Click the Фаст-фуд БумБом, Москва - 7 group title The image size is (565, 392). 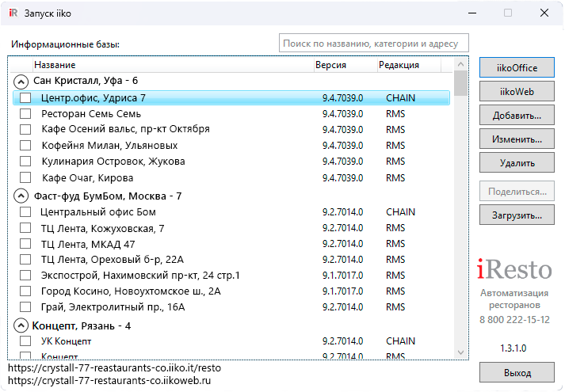[x=108, y=196]
